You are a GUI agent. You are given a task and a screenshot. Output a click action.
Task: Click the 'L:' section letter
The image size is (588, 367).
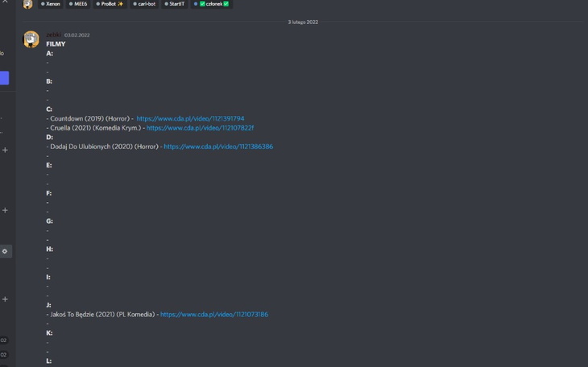(49, 361)
